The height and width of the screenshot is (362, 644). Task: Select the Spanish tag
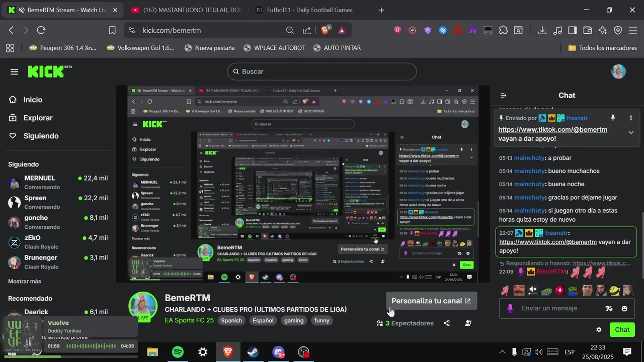pyautogui.click(x=231, y=320)
